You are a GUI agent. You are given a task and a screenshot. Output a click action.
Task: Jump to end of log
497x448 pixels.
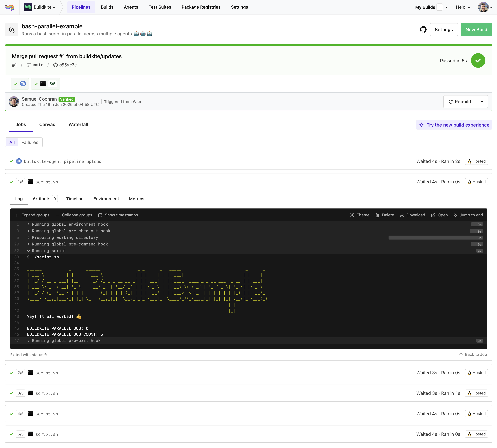[x=468, y=215]
